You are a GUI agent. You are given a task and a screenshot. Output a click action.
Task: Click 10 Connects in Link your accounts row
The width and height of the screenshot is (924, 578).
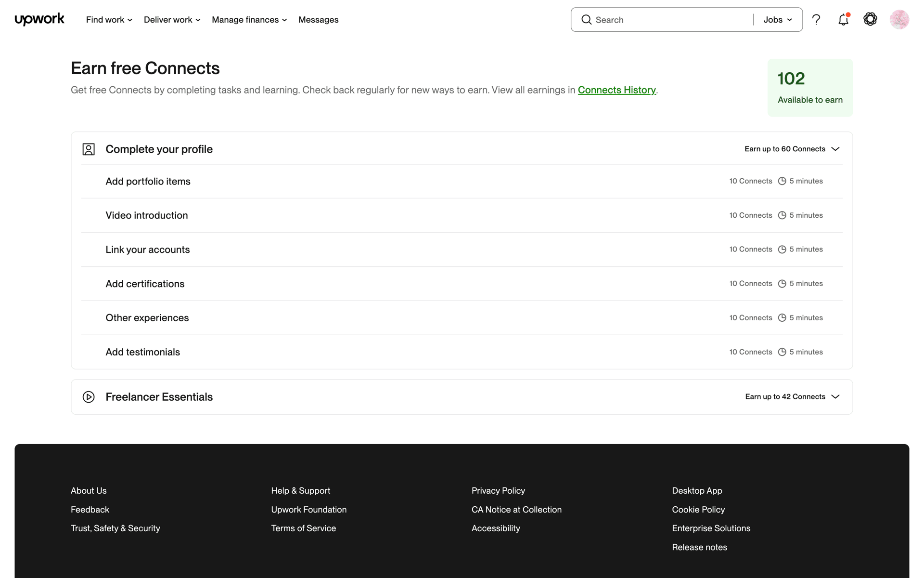point(751,250)
